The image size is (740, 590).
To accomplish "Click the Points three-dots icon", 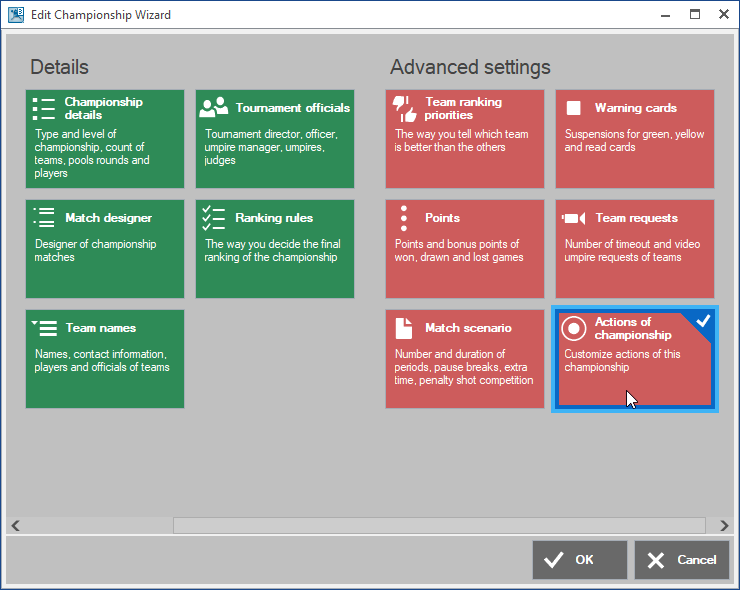I will click(404, 218).
